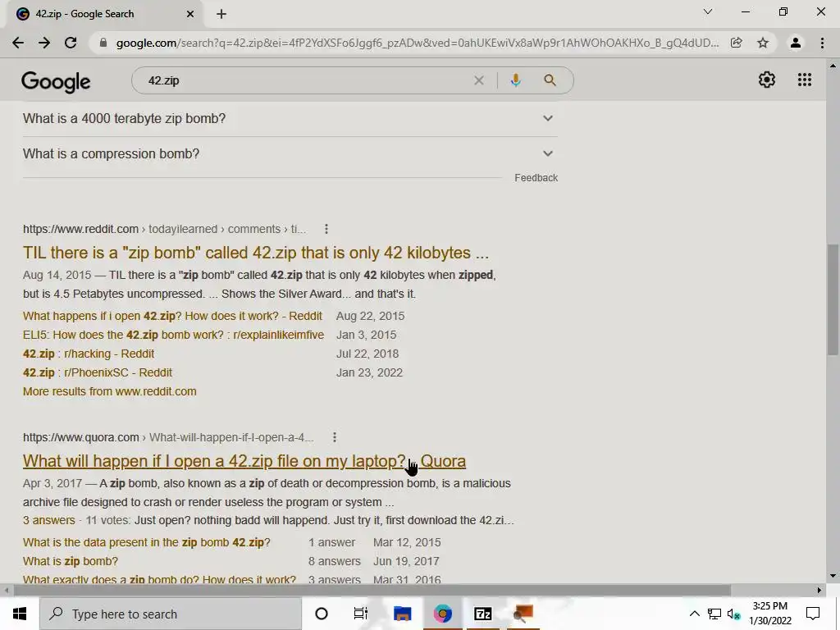Image resolution: width=840 pixels, height=630 pixels.
Task: Click the Feedback link
Action: (x=536, y=178)
